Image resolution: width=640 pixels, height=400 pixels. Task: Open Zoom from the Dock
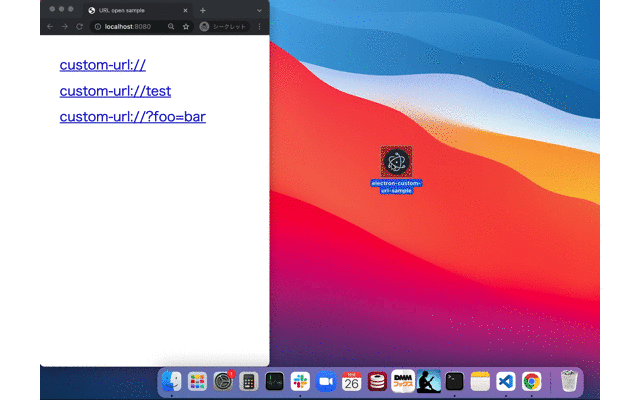pos(326,382)
